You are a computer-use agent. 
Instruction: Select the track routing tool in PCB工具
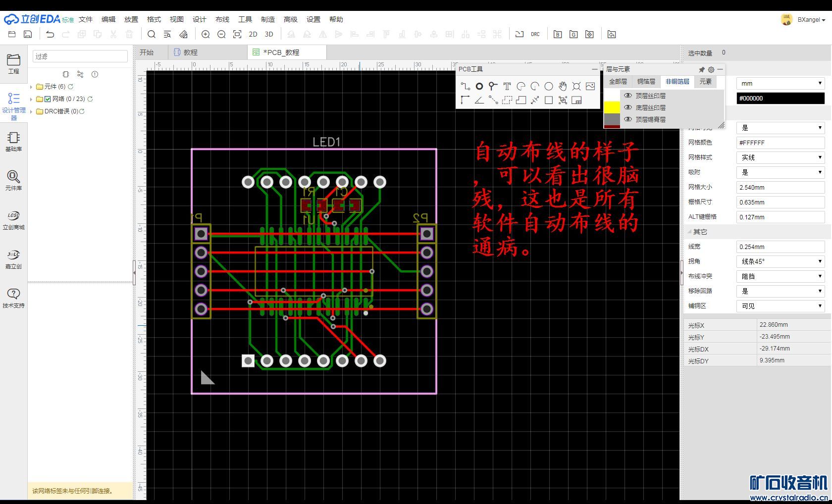(x=465, y=86)
